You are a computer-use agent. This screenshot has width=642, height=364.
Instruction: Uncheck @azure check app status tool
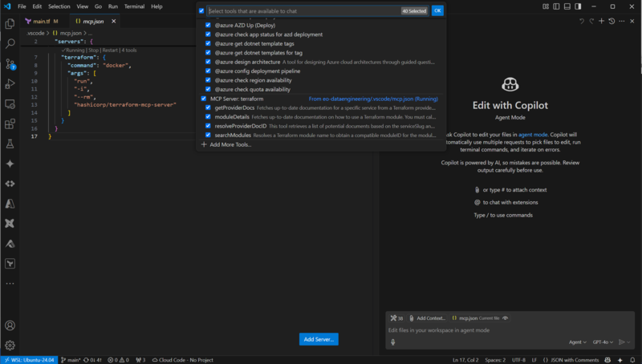pos(208,34)
